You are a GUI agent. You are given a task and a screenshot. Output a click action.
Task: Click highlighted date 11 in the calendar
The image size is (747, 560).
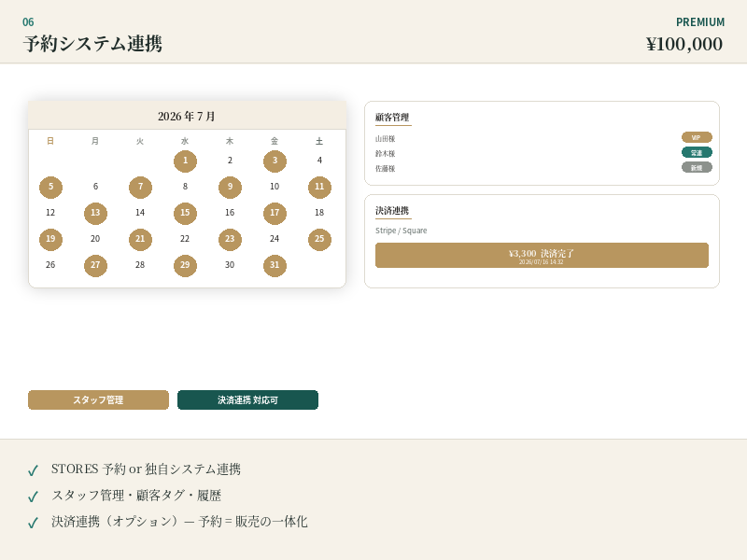(319, 188)
